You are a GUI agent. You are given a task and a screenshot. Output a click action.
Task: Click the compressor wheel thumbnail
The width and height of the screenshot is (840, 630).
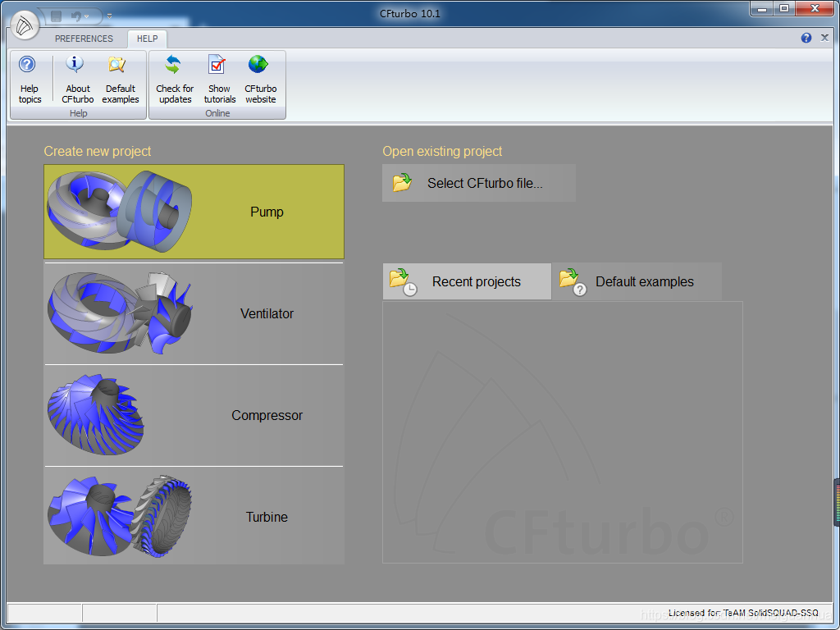(96, 414)
